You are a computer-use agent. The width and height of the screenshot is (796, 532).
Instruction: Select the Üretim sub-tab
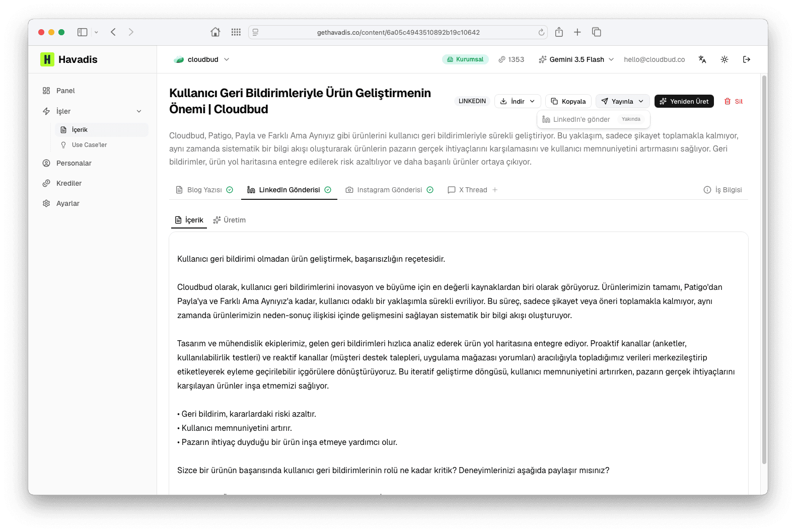coord(230,220)
